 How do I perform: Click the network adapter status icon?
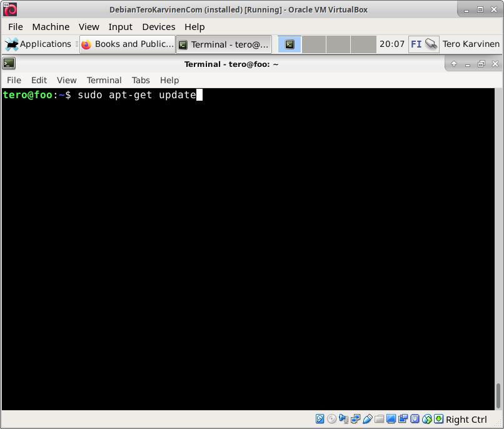click(x=355, y=419)
